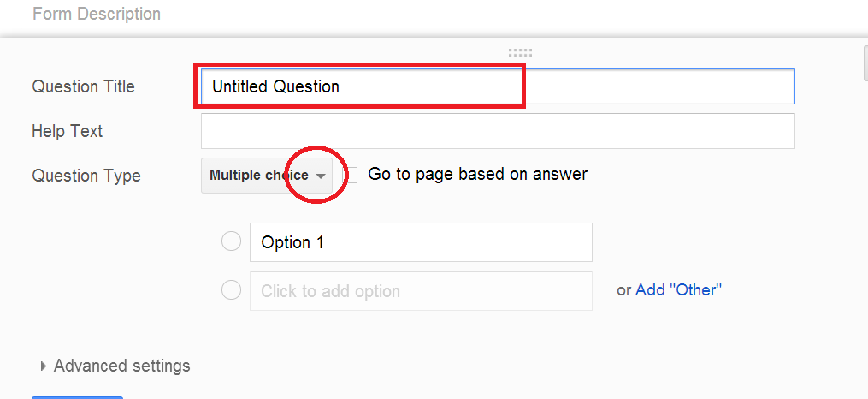Click the Untitled Question title field
Screen dimensions: 868x399
[x=497, y=86]
